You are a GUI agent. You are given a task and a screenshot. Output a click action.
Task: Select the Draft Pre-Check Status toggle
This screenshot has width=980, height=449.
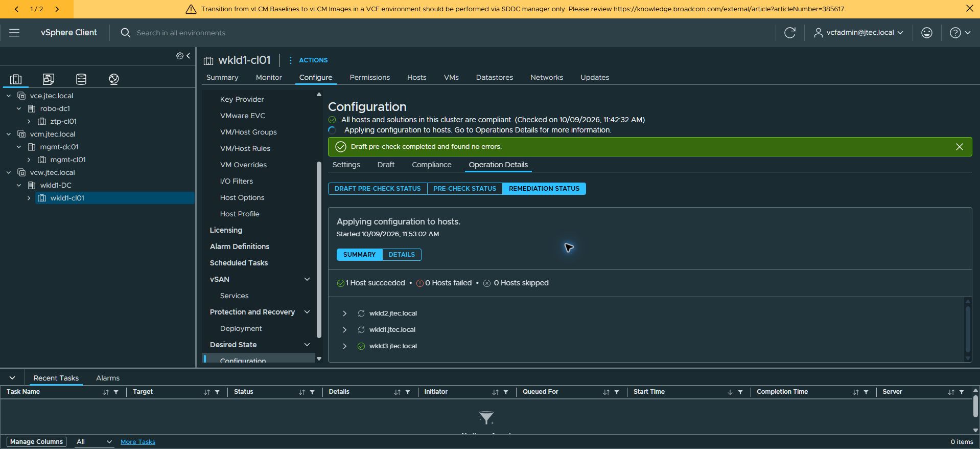point(378,189)
